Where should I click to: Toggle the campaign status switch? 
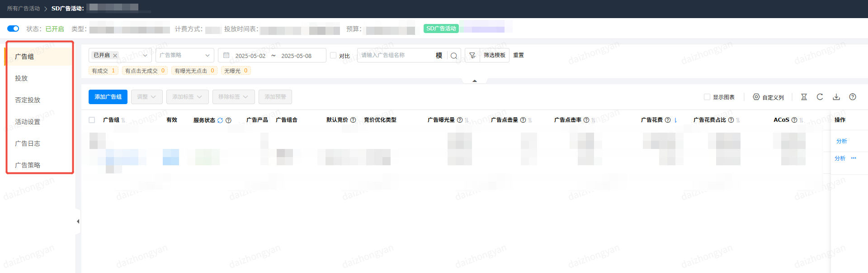point(13,29)
